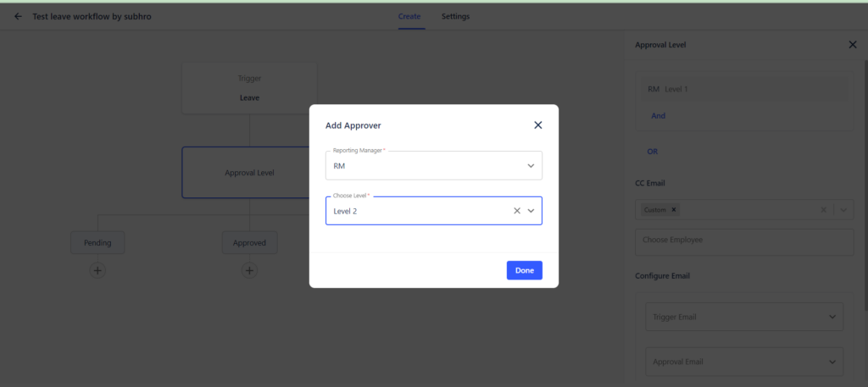Open the Reporting Manager dropdown
The height and width of the screenshot is (387, 868).
[x=433, y=165]
